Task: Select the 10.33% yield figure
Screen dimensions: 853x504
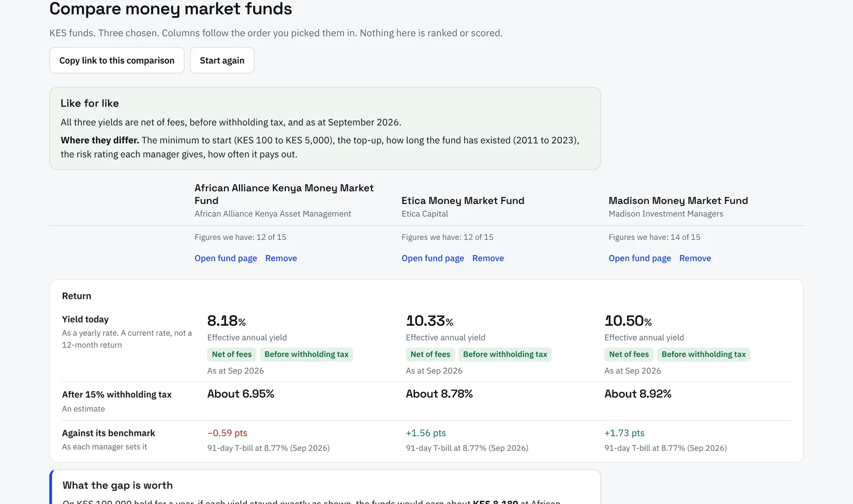Action: [429, 321]
